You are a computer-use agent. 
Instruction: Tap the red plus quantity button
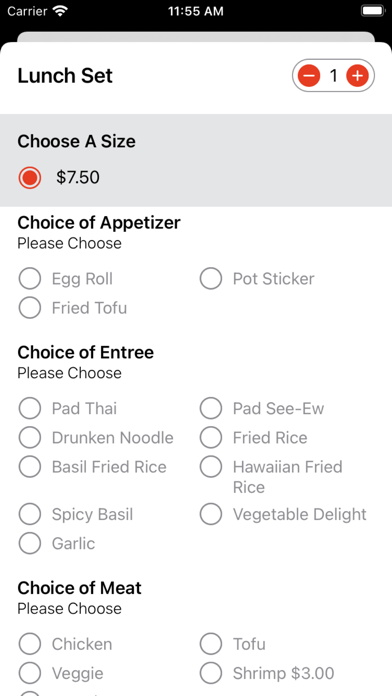[x=357, y=76]
